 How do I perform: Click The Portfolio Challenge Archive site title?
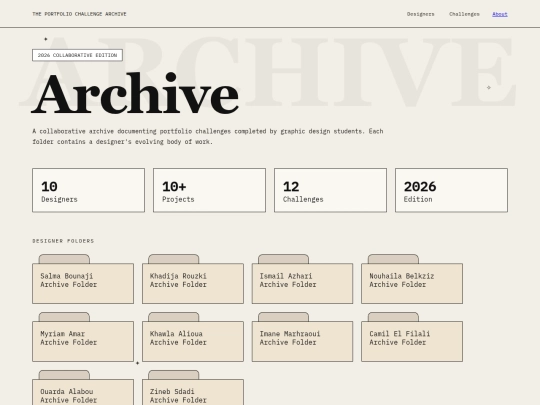coord(79,14)
